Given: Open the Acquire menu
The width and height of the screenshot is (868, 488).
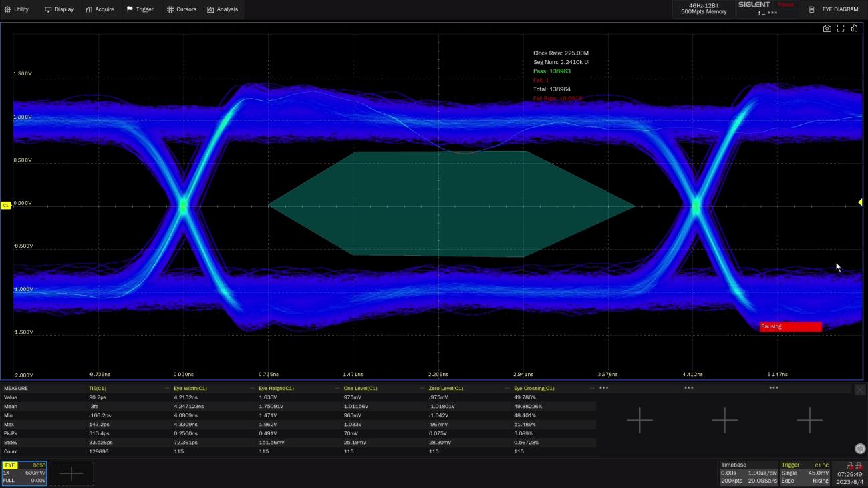Looking at the screenshot, I should (x=100, y=9).
